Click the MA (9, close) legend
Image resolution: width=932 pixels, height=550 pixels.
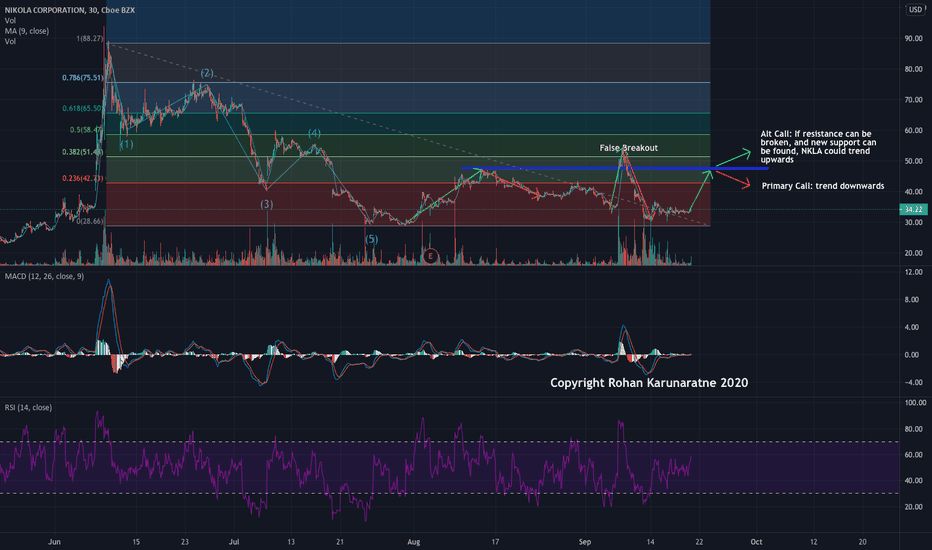(x=27, y=31)
